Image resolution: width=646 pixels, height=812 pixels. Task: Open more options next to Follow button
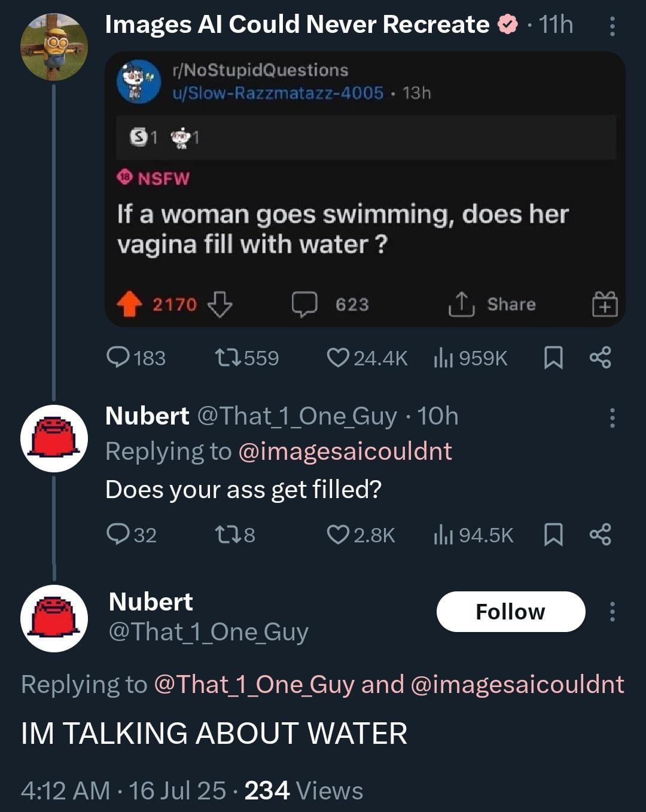[612, 612]
